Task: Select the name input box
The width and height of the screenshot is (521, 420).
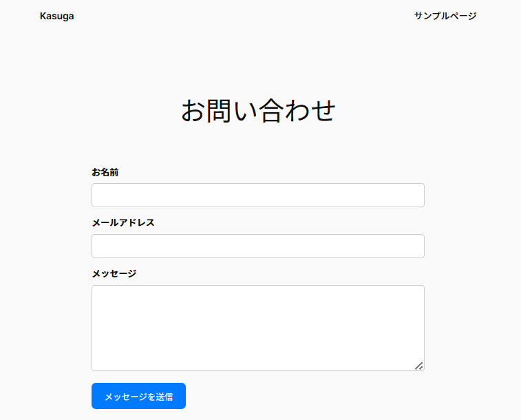Action: (257, 195)
